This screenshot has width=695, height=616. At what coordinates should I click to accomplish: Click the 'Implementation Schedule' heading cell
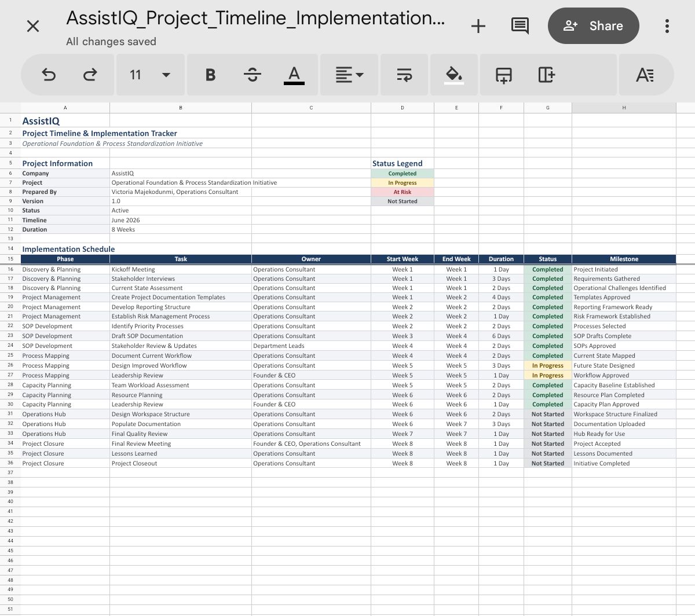pos(68,249)
